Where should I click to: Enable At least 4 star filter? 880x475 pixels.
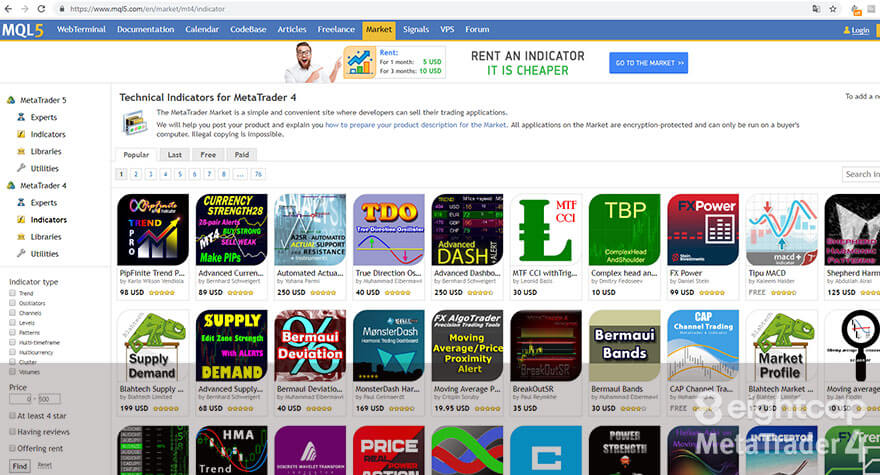coord(12,415)
